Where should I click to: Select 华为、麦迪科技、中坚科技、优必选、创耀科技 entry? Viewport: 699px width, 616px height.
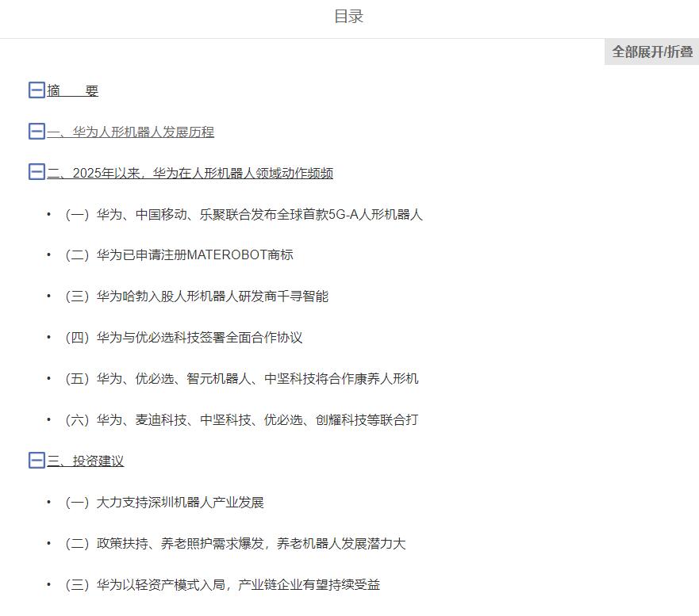click(242, 419)
